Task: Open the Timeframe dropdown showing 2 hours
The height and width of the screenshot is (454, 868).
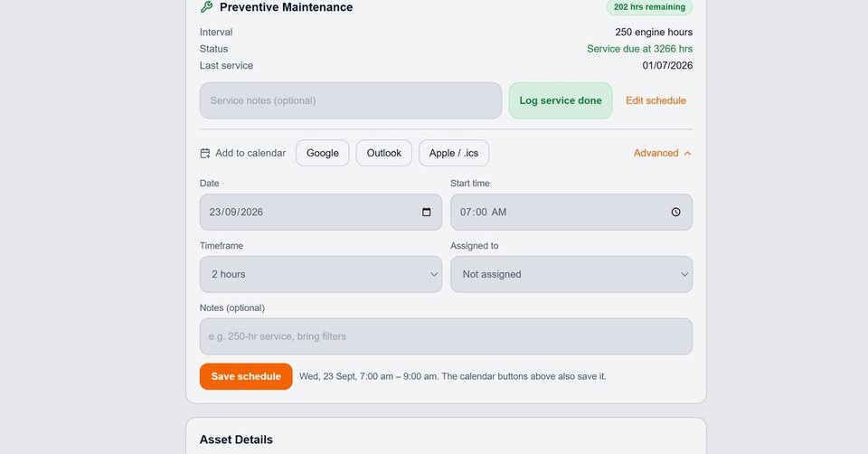Action: 321,274
